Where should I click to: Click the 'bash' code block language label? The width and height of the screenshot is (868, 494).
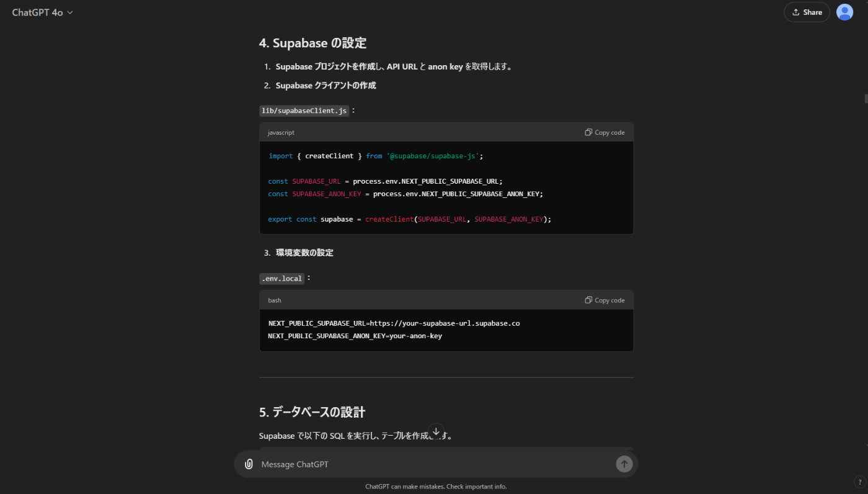[x=274, y=300]
